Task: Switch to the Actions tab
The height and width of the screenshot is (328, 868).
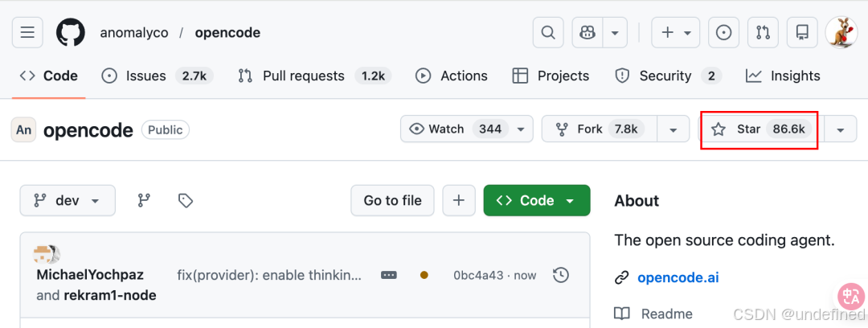Action: click(451, 76)
